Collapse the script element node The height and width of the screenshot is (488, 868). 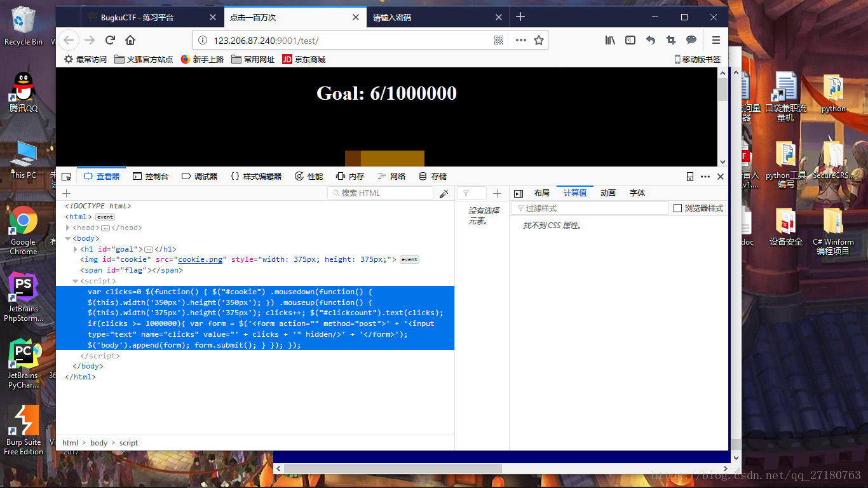pos(76,281)
